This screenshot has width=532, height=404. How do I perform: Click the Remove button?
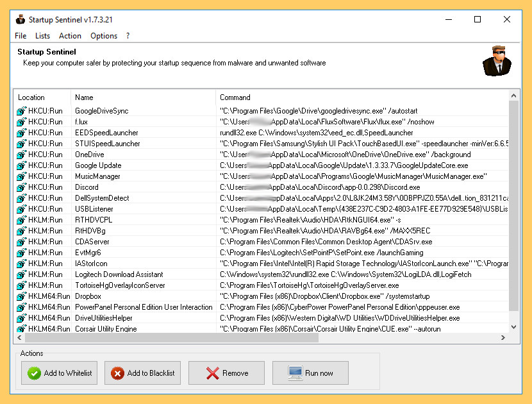(226, 373)
